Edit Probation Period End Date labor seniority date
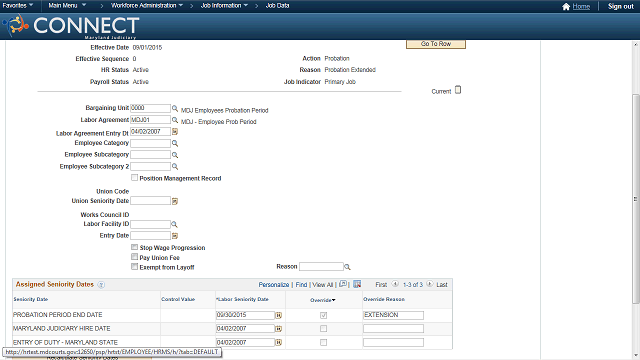 pyautogui.click(x=245, y=315)
